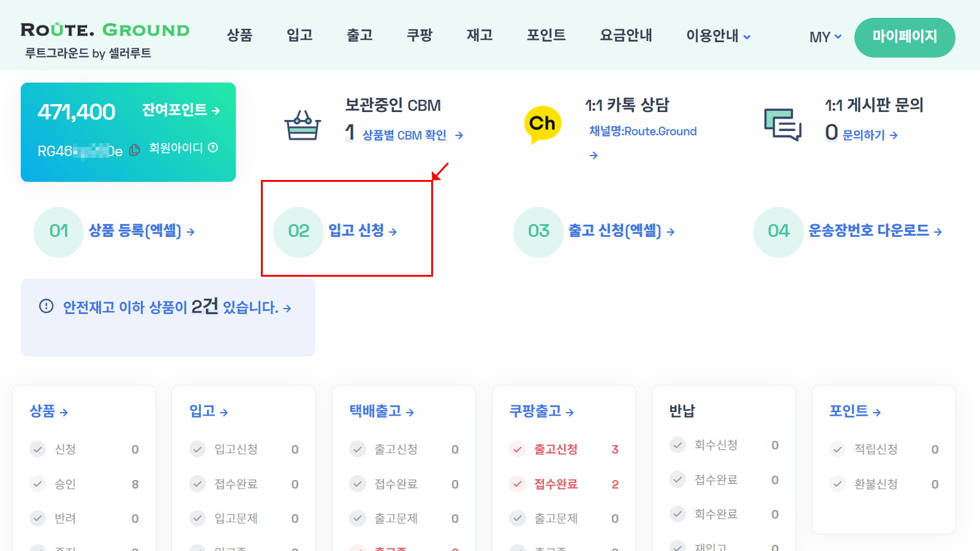Image resolution: width=980 pixels, height=551 pixels.
Task: Toggle the checkmark beside 회수신청 in 반납 panel
Action: [677, 445]
